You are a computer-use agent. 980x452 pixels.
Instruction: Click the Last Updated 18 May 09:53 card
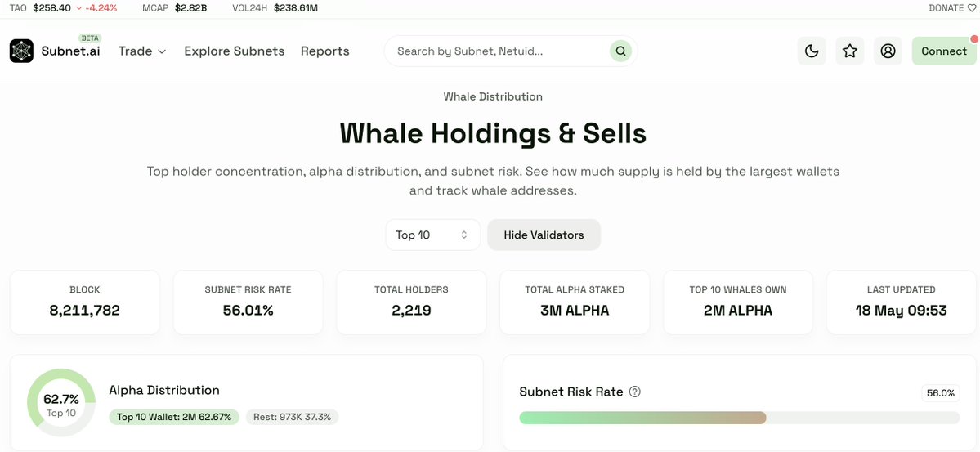click(x=902, y=302)
